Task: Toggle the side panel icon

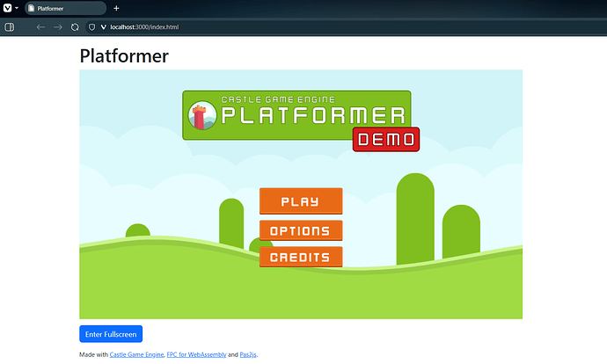Action: (x=10, y=27)
